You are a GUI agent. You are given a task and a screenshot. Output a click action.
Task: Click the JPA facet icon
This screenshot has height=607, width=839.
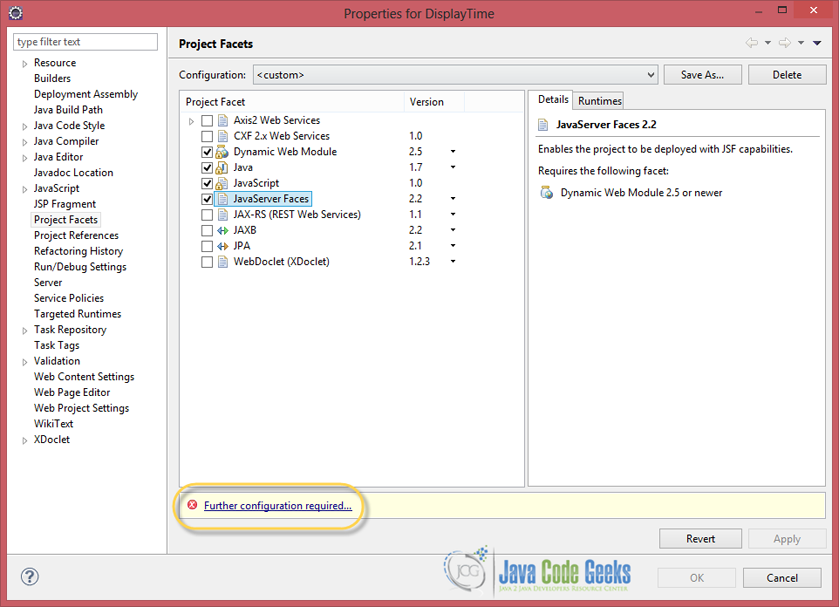(223, 246)
